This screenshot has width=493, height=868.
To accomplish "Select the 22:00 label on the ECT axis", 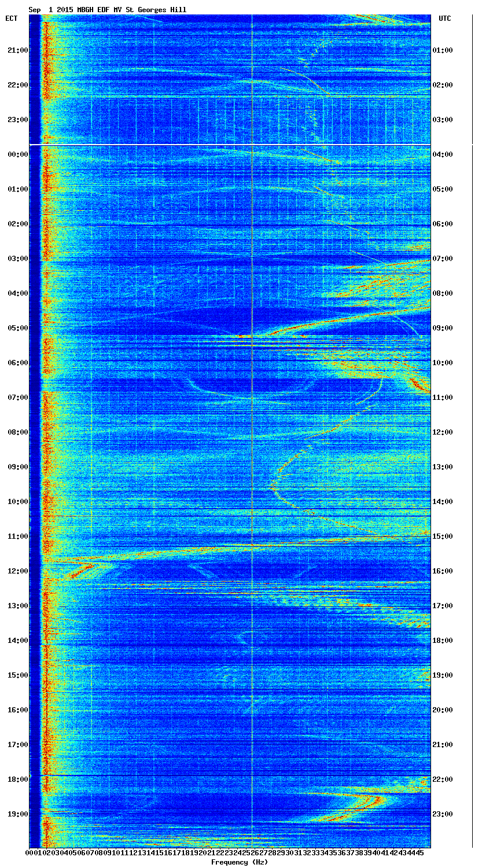I will [17, 85].
